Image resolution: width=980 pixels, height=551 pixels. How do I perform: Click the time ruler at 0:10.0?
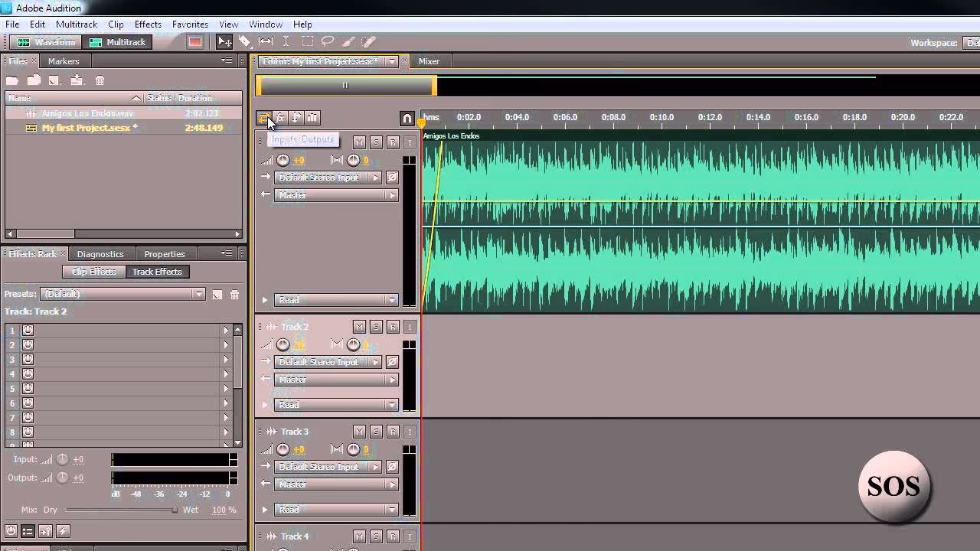[x=661, y=117]
